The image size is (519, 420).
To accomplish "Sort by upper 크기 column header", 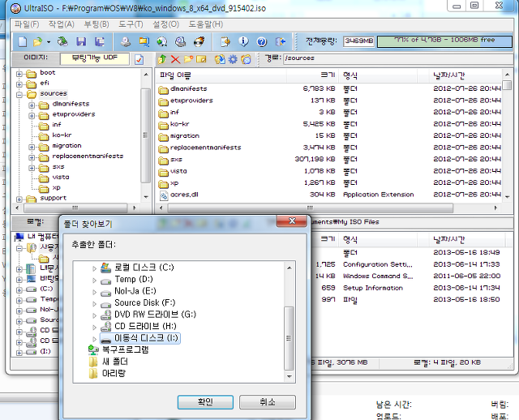I will point(313,75).
